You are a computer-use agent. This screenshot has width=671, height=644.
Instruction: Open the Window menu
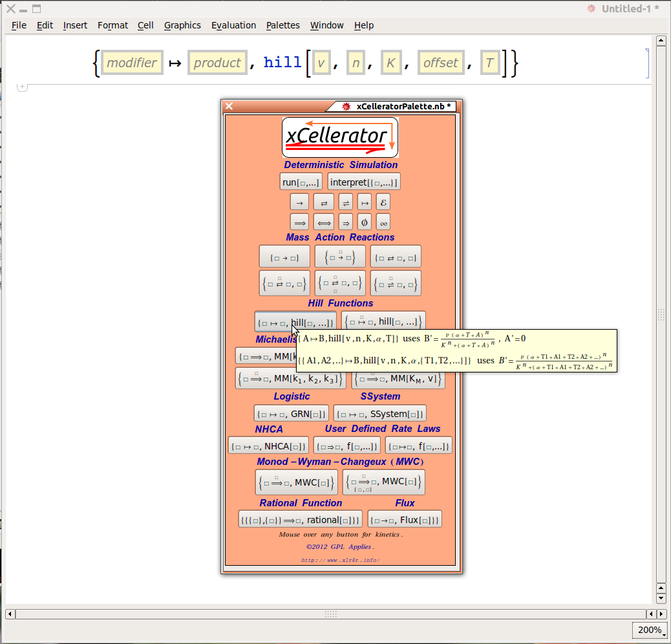click(x=327, y=25)
